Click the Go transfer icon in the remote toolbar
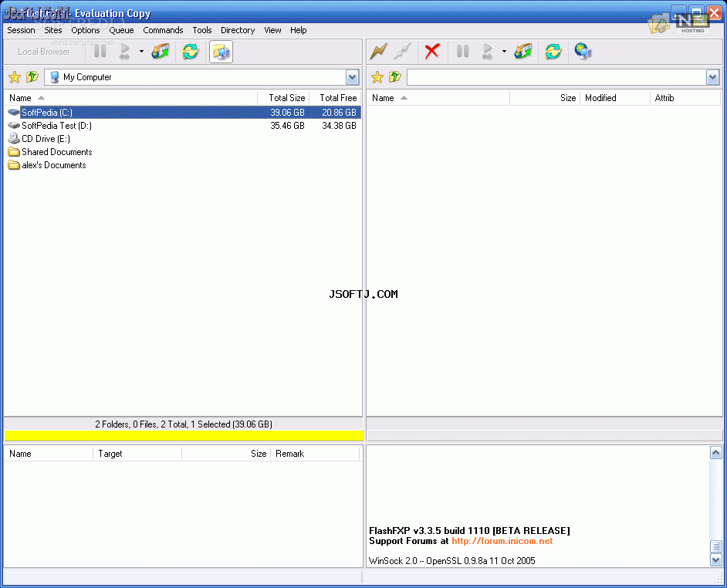727x588 pixels. coord(487,51)
